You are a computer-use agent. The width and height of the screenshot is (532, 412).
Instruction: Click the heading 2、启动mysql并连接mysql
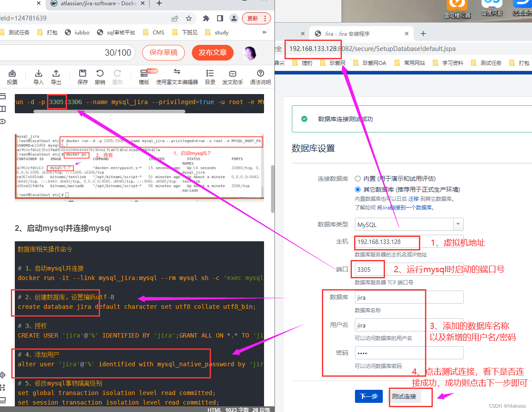point(63,228)
